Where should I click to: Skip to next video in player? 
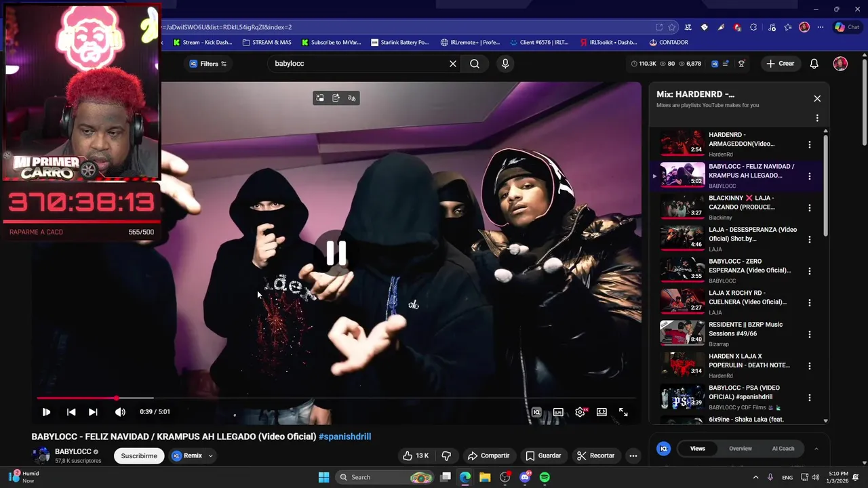click(x=93, y=412)
